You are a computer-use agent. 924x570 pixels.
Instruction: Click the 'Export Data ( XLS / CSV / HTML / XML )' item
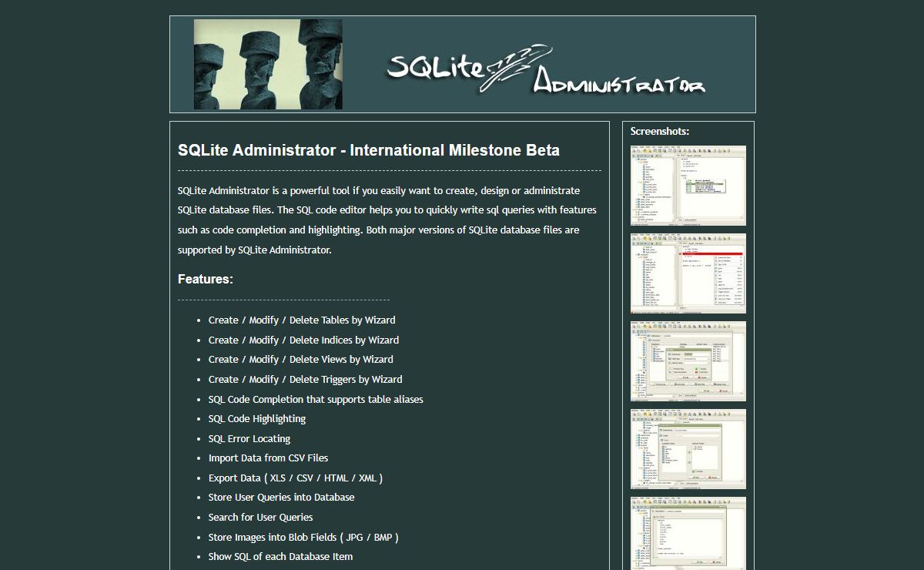click(296, 478)
